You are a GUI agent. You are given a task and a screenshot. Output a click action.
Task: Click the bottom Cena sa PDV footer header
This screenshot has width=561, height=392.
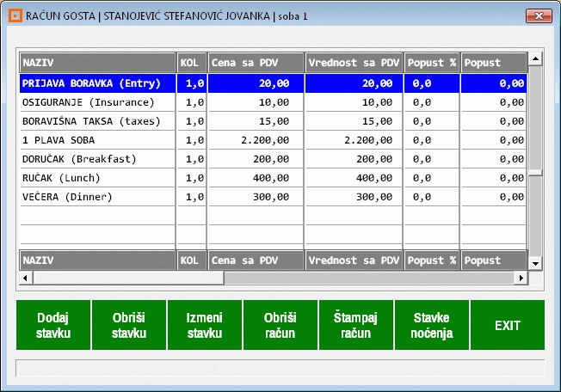(256, 260)
